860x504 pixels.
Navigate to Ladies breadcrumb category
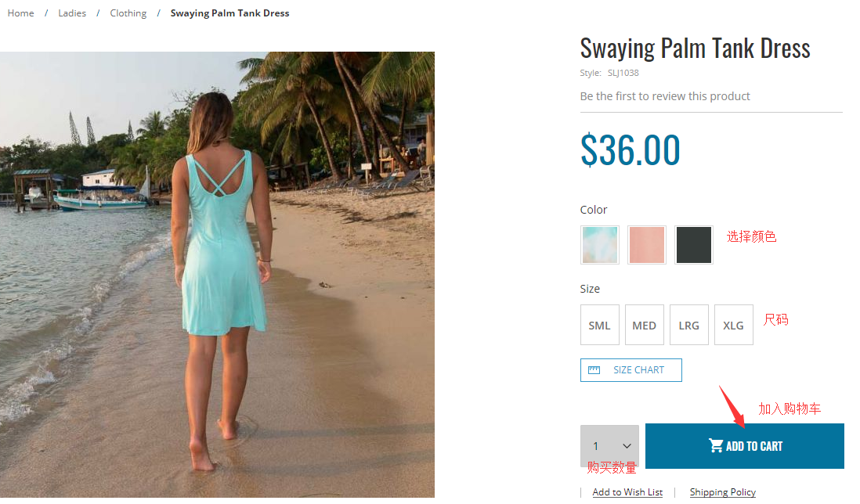coord(72,13)
